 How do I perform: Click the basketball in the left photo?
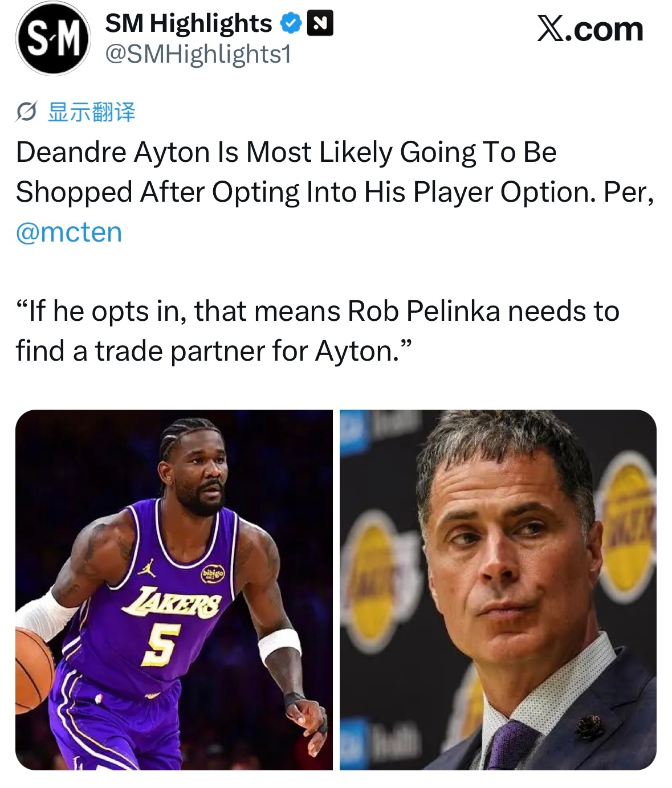coord(33,668)
